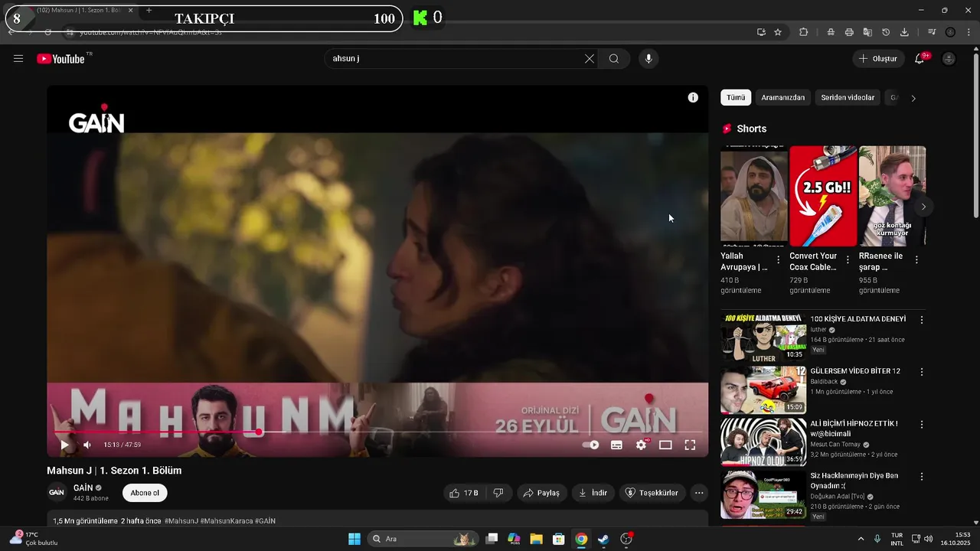Select Seriden videolar chip
This screenshot has width=980, height=551.
click(848, 98)
